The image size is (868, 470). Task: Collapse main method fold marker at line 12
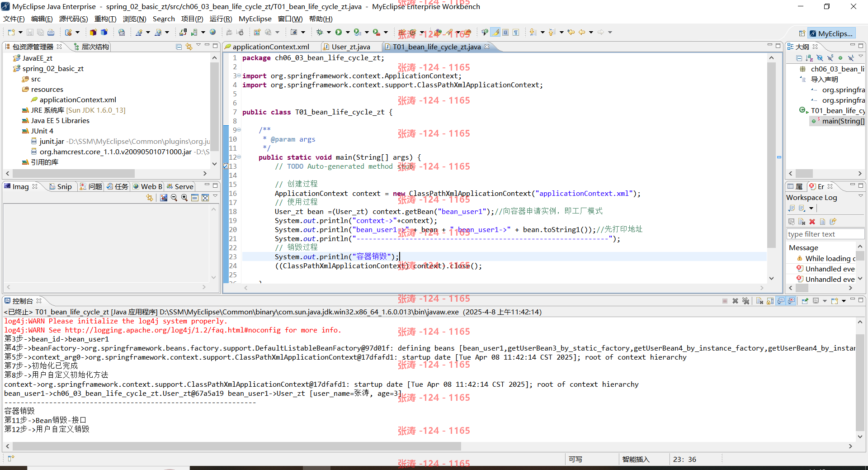[239, 157]
